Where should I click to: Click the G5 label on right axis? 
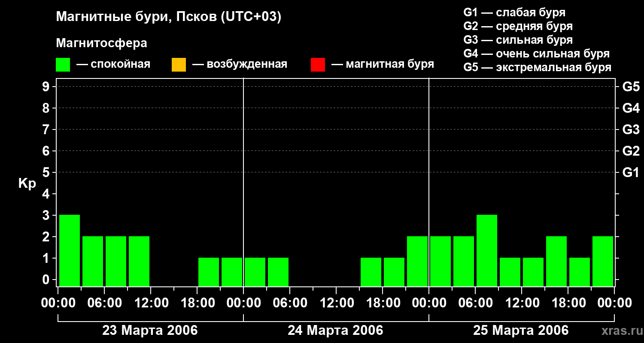631,87
